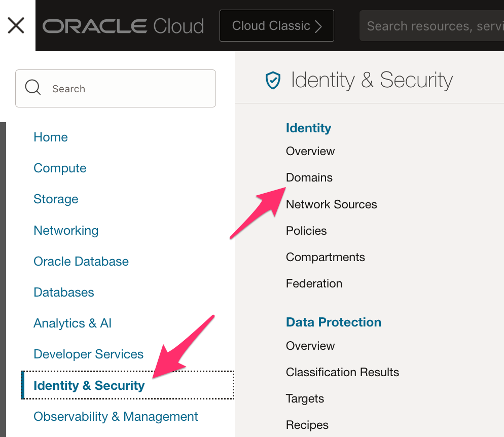
Task: Open the Policies page link
Action: click(x=306, y=231)
